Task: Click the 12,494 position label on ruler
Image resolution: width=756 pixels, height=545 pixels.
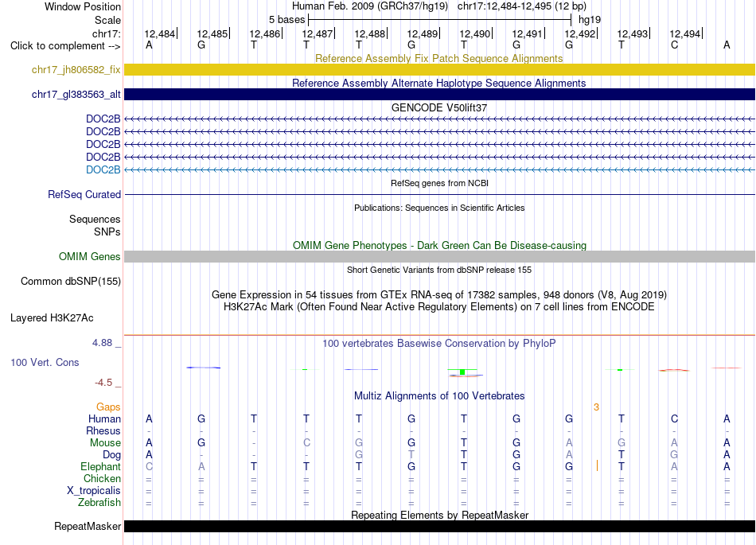Action: tap(685, 33)
